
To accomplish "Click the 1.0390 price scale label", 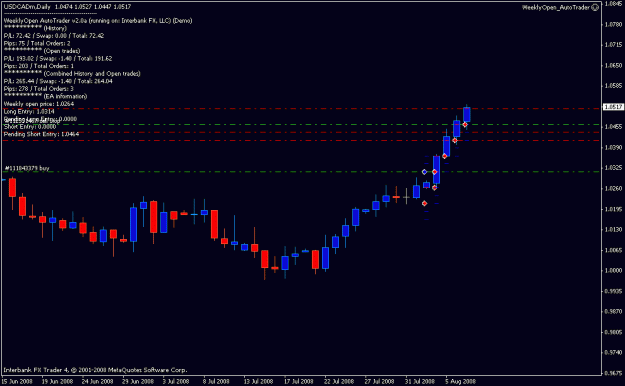I will pos(614,148).
